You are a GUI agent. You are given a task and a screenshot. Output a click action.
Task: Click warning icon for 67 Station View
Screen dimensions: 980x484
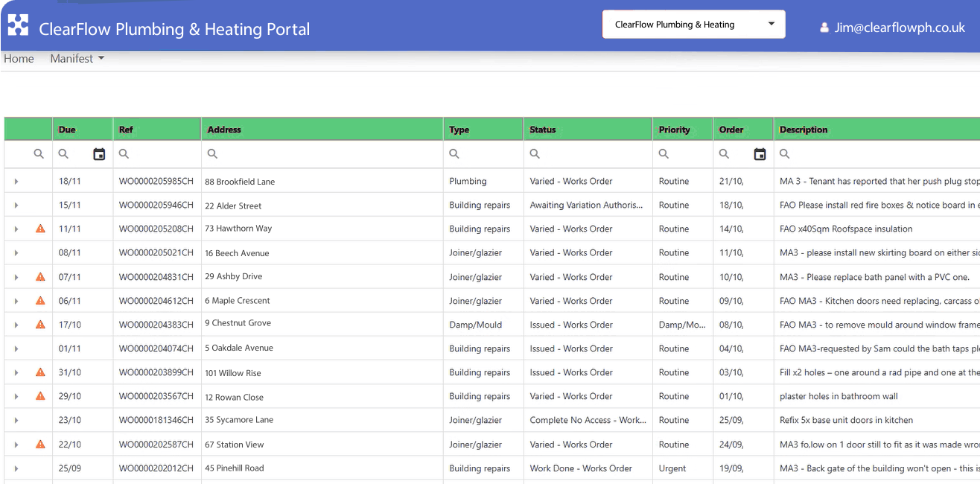[40, 445]
